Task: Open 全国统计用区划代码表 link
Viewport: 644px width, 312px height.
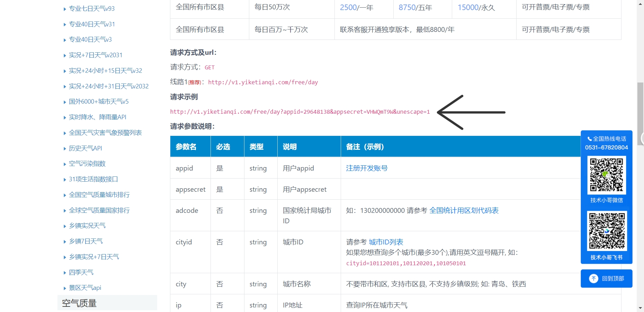Action: coord(464,210)
